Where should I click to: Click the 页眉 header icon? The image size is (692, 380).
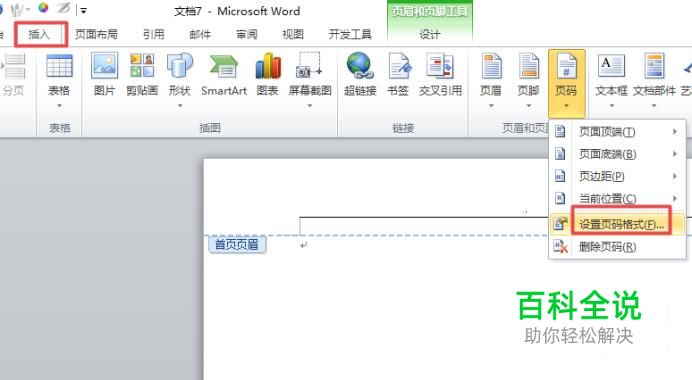[491, 66]
